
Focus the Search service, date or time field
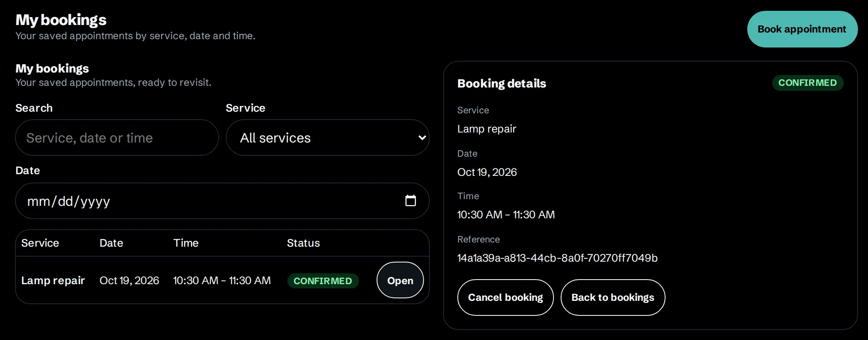point(117,137)
